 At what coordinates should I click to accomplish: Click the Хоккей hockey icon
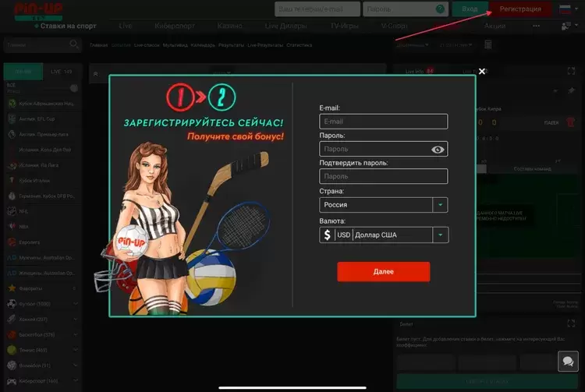[12, 319]
